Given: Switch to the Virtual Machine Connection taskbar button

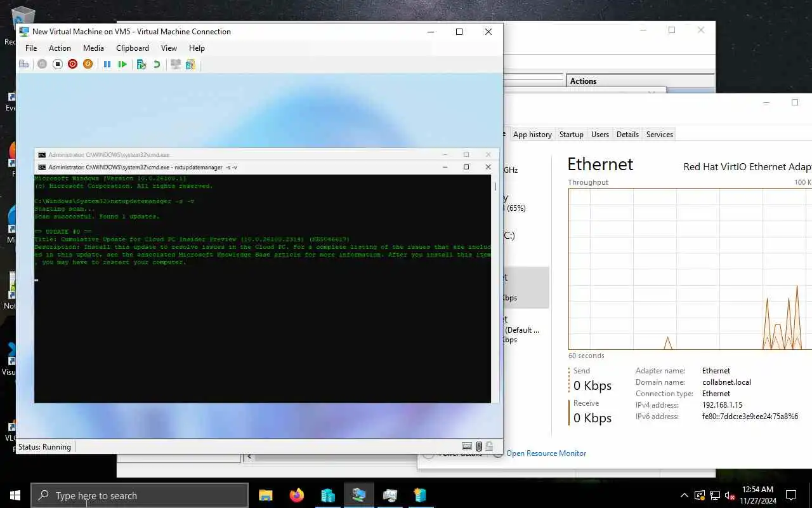Looking at the screenshot, I should [358, 495].
